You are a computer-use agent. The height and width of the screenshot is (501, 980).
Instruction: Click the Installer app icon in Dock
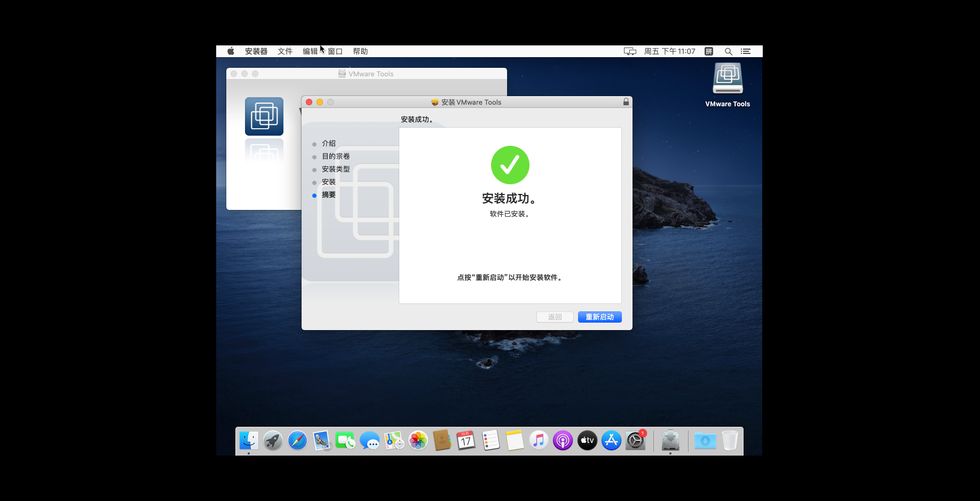[x=670, y=441]
